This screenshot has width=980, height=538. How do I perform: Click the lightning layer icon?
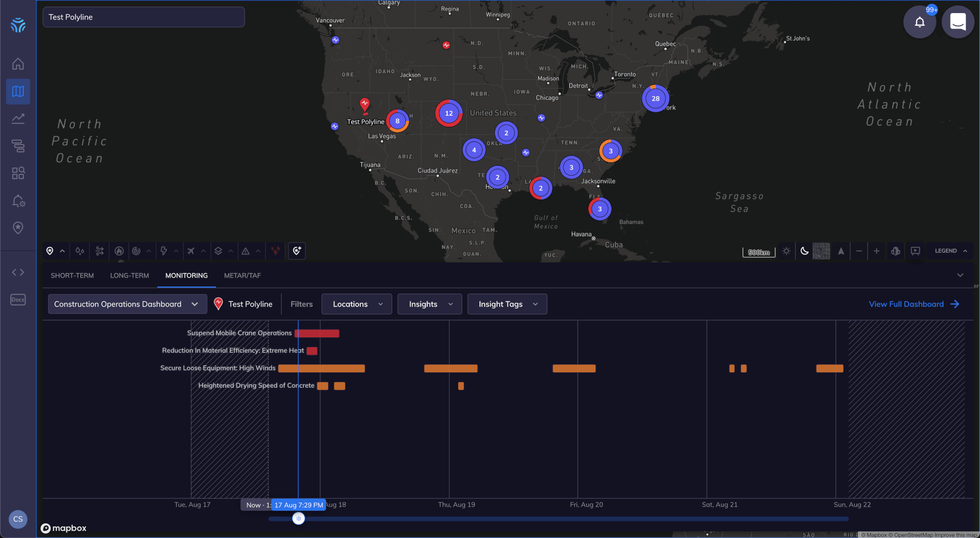coord(164,251)
